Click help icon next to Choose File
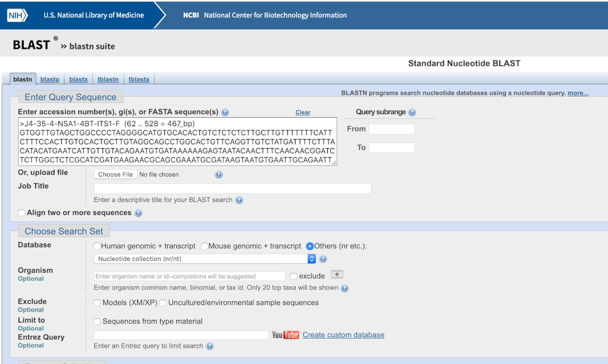The height and width of the screenshot is (364, 608). click(x=218, y=175)
